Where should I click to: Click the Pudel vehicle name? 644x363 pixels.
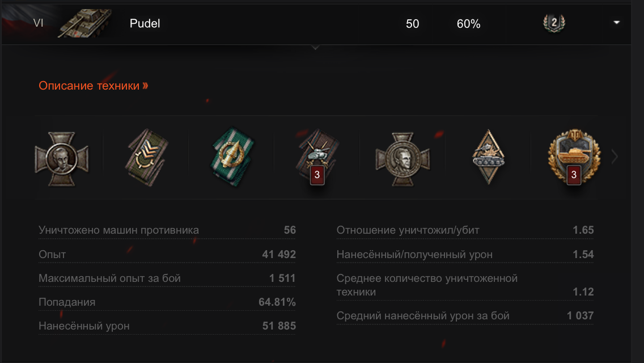coord(145,24)
